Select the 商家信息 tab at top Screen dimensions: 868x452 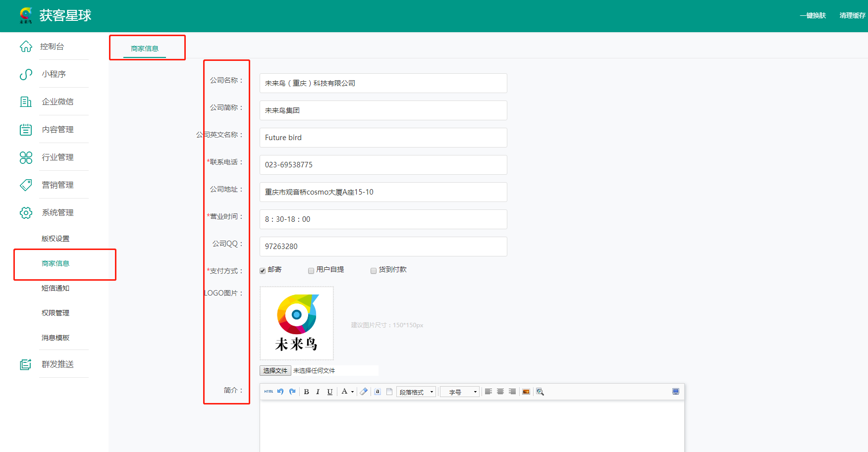145,49
